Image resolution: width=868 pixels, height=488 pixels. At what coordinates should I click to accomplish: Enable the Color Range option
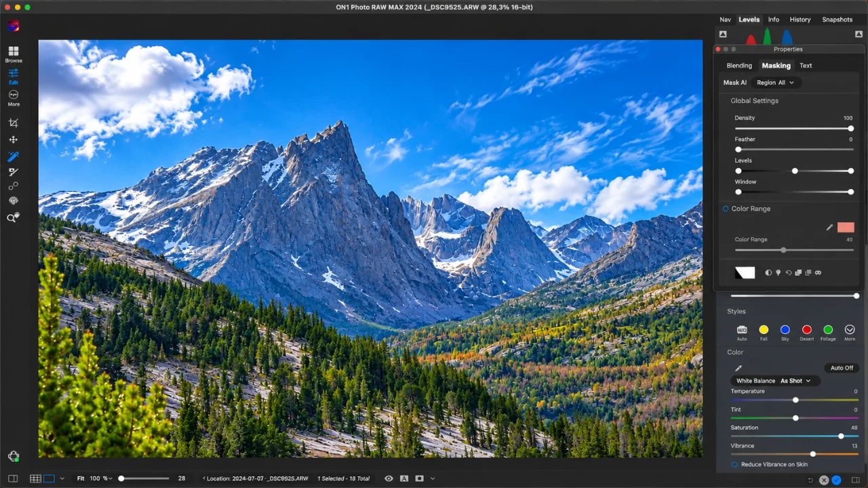click(x=726, y=209)
